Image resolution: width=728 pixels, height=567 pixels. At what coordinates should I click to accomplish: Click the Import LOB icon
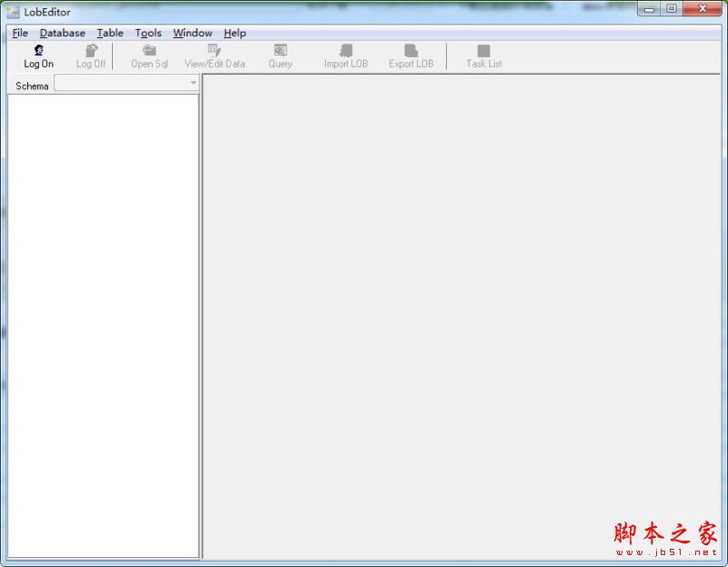tap(346, 50)
